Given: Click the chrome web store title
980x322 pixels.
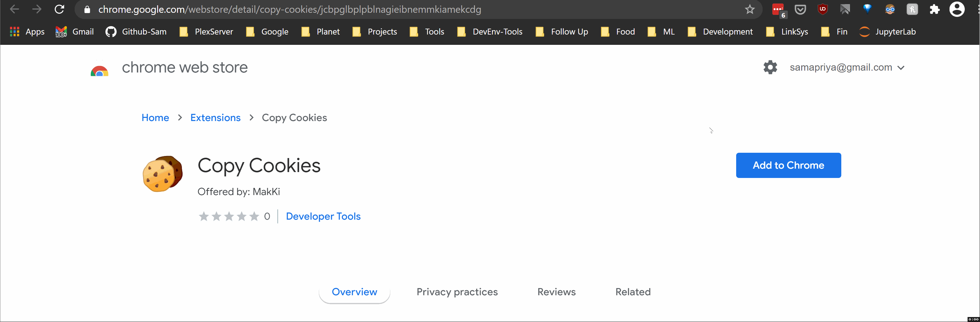Looking at the screenshot, I should point(184,68).
